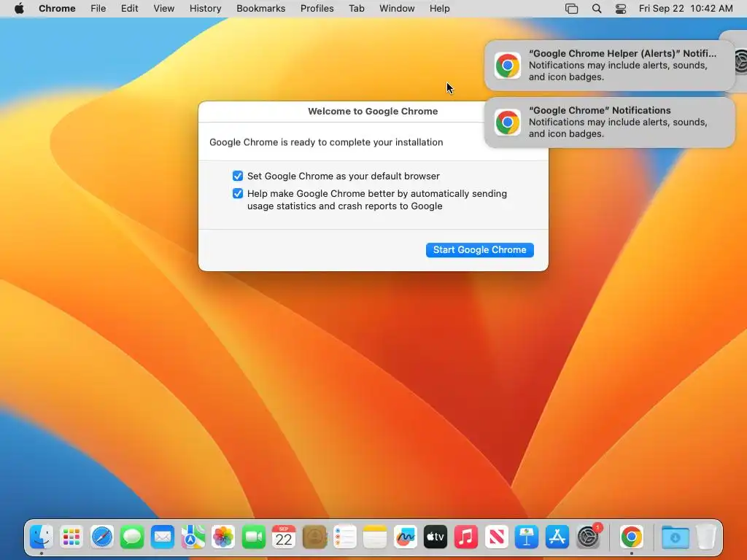The height and width of the screenshot is (560, 747).
Task: Open Messages app in the Dock
Action: 132,537
